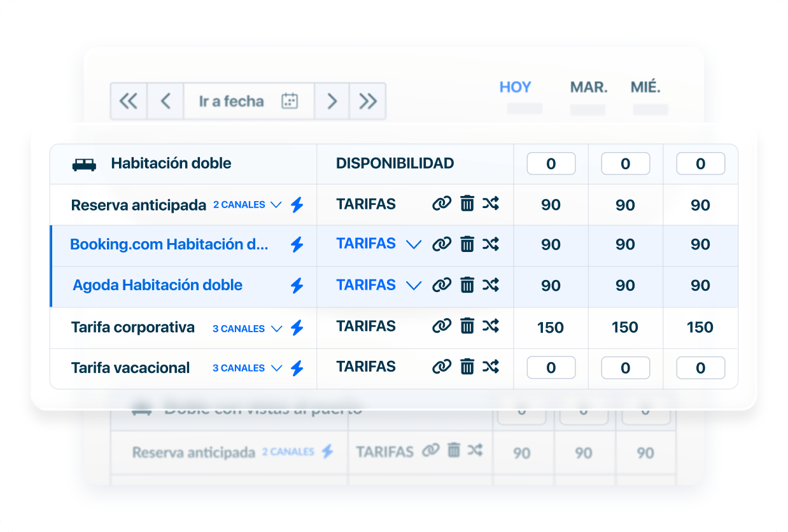Click link icon in Booking.com row
The width and height of the screenshot is (788, 532).
pos(441,244)
